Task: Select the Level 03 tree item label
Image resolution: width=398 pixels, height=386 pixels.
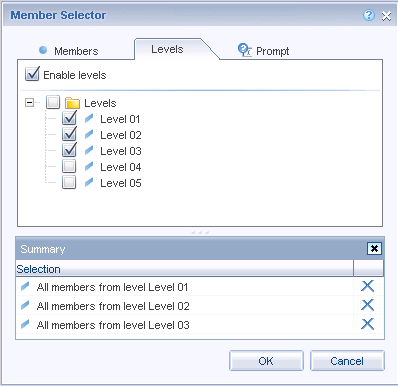Action: (x=121, y=151)
